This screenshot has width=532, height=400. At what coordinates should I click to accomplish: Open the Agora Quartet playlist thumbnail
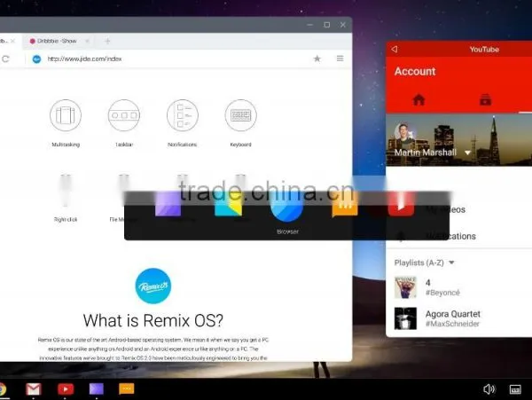tap(405, 318)
